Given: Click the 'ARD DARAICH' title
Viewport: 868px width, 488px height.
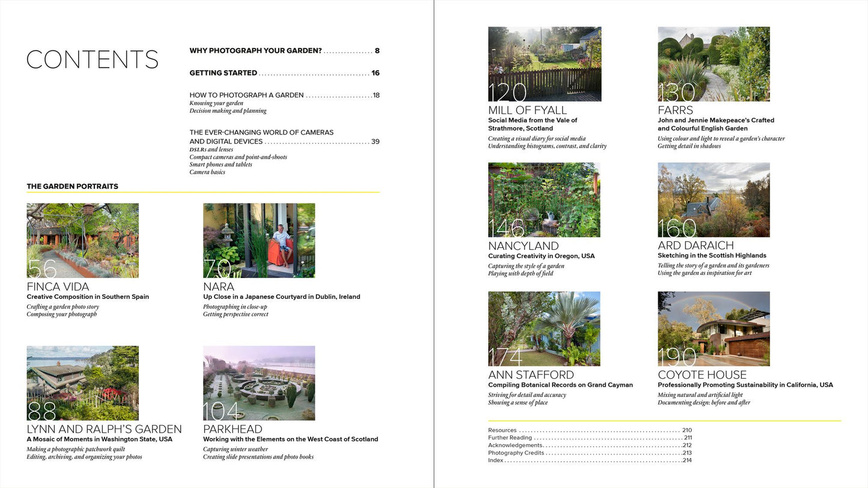Looking at the screenshot, I should pyautogui.click(x=696, y=246).
